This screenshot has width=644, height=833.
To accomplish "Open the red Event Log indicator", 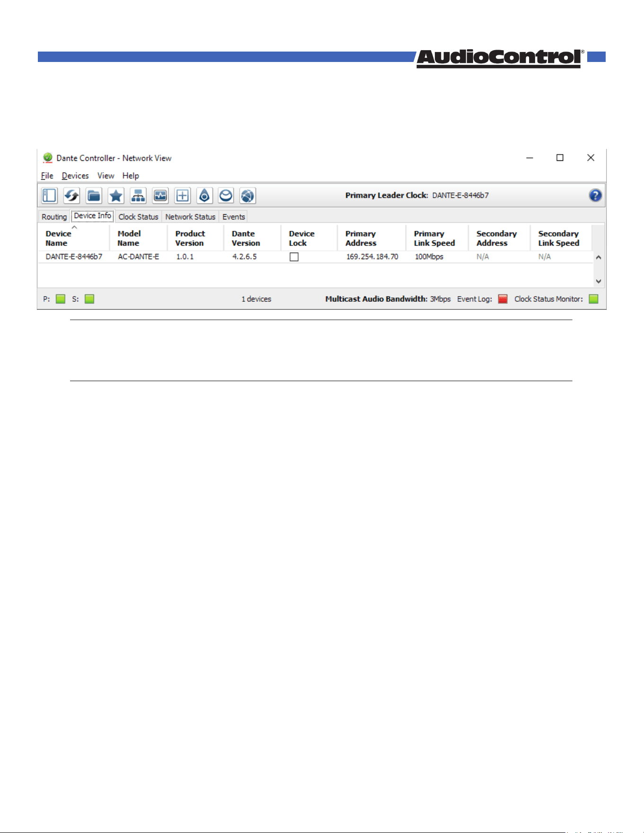I will tap(503, 299).
